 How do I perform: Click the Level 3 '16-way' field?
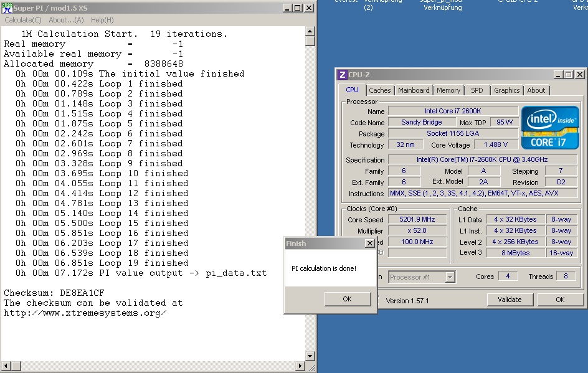pos(561,253)
